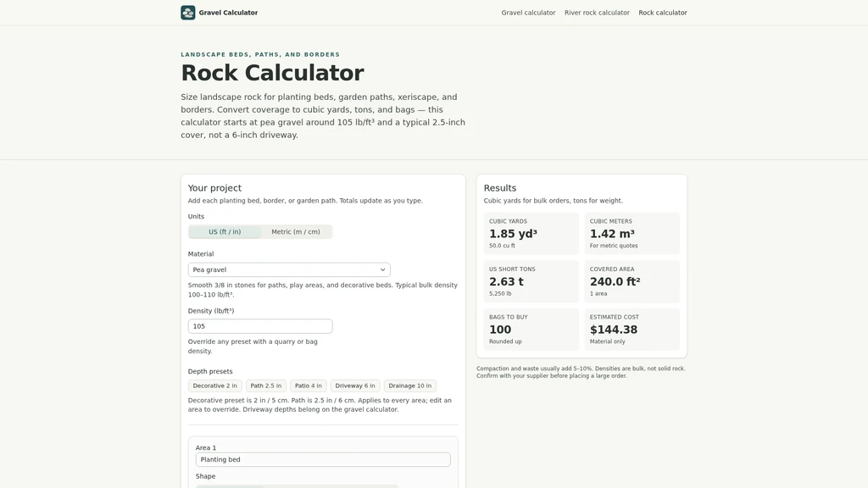Image resolution: width=868 pixels, height=488 pixels.
Task: Open the Rock calculator nav link
Action: tap(663, 13)
